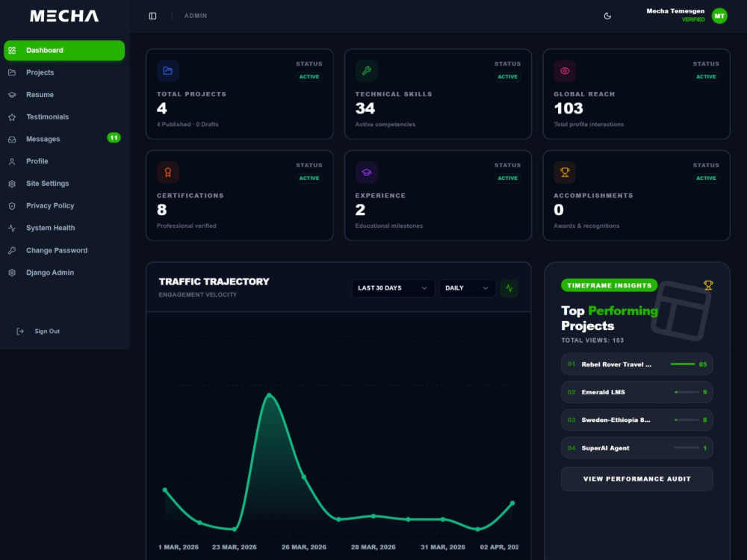Click the Experience graduation cap icon
Screen dimensions: 747x560
coord(366,172)
